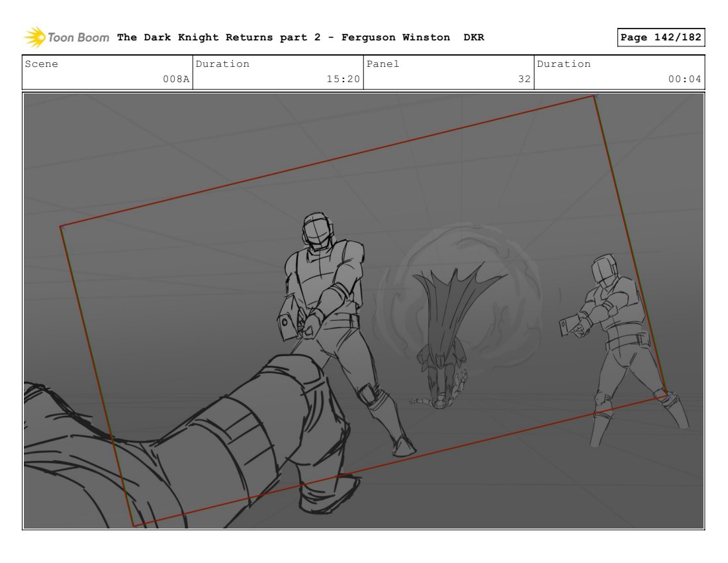Click the 'Scene' label

click(x=41, y=64)
